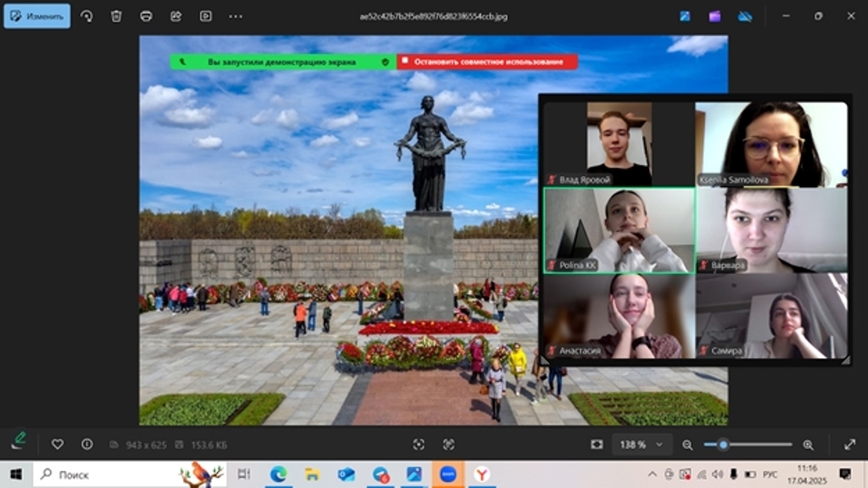Screen dimensions: 868x488
Task: Rotate the image with the rotate icon
Action: [87, 16]
